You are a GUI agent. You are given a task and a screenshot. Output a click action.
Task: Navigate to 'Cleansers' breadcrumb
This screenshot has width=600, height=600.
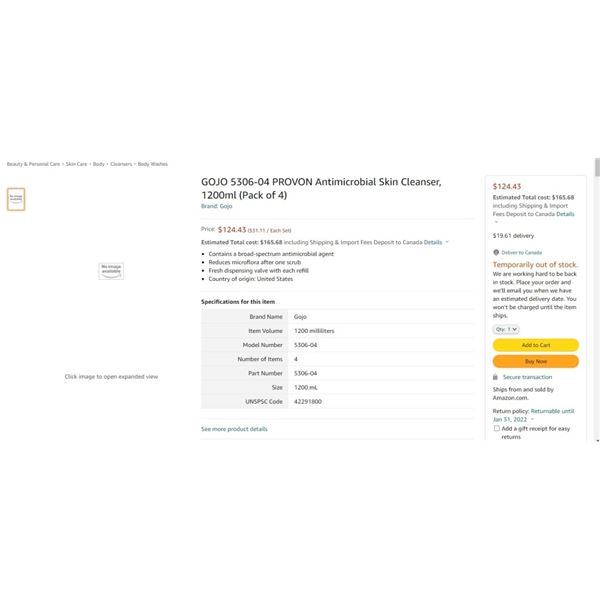(x=122, y=163)
